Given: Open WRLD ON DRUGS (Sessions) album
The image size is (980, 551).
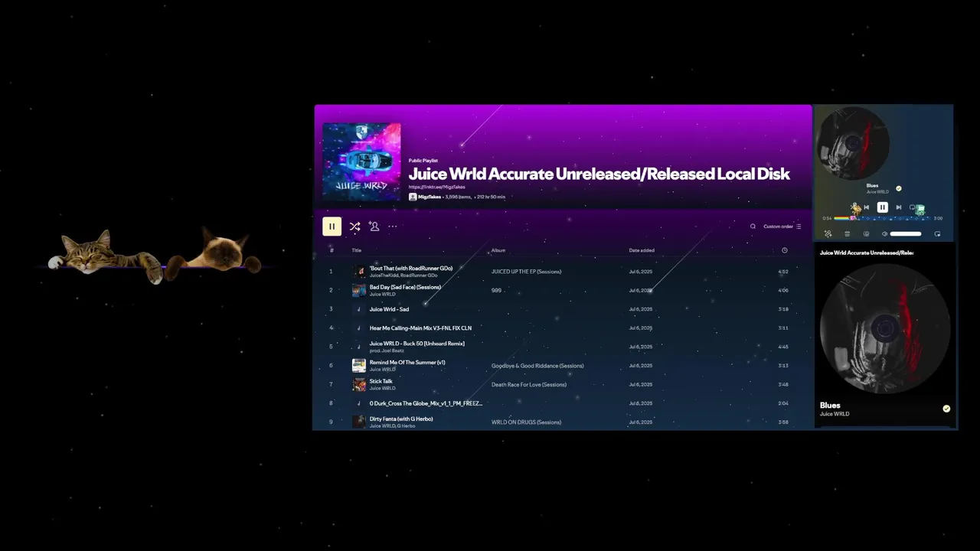Looking at the screenshot, I should 526,422.
